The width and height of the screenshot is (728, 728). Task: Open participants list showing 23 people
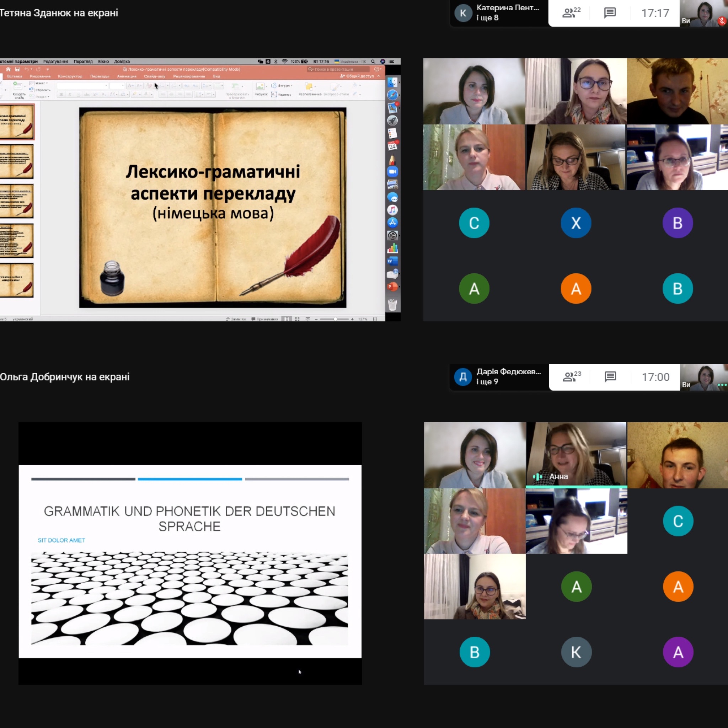(572, 377)
